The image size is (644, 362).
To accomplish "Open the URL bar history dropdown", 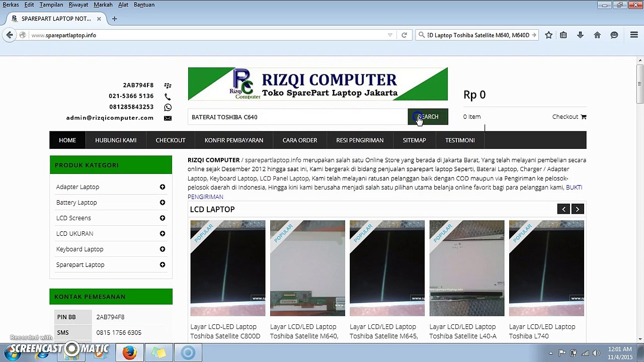I will click(390, 35).
